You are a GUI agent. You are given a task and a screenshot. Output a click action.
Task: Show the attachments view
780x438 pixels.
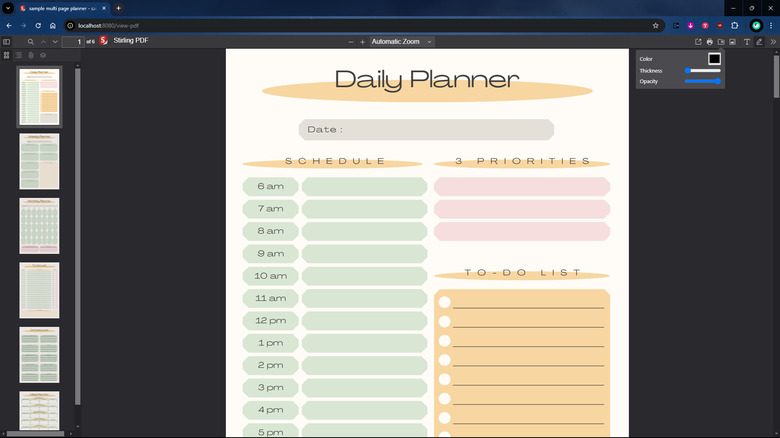click(x=31, y=55)
